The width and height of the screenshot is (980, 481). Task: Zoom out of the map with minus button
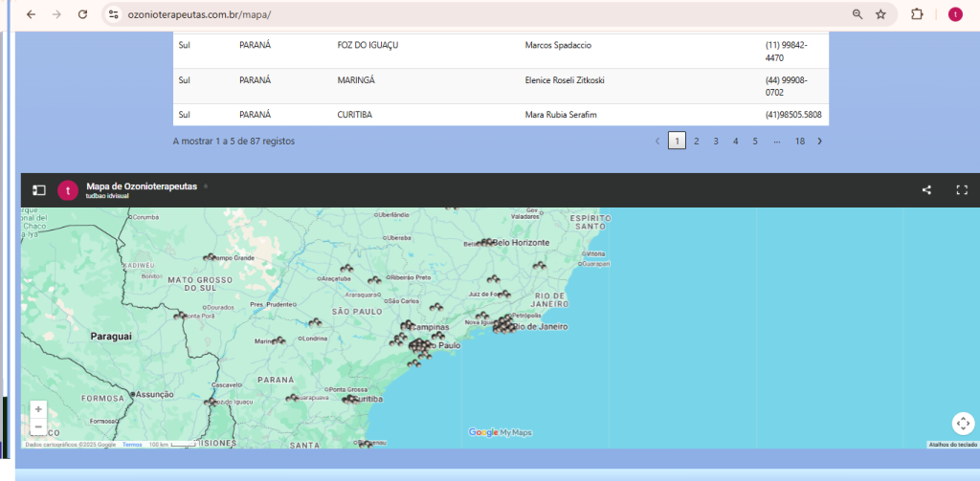pyautogui.click(x=38, y=426)
